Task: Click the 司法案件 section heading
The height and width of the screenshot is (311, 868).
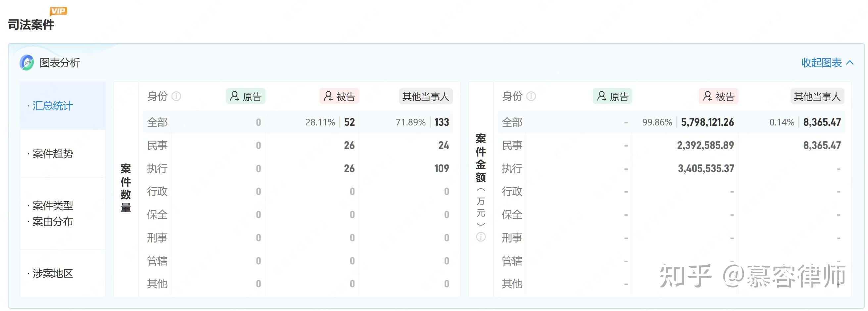Action: point(31,25)
